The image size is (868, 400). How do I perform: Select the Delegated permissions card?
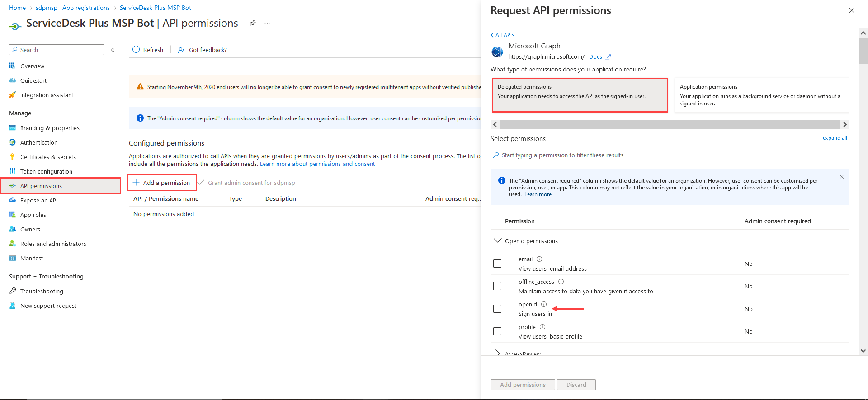580,95
